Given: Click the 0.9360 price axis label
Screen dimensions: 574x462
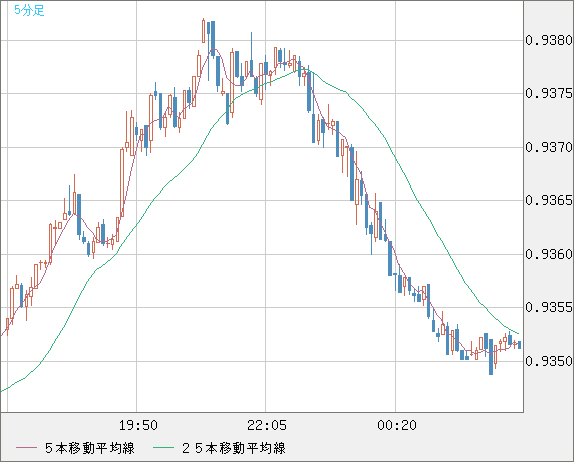Looking at the screenshot, I should [x=548, y=254].
